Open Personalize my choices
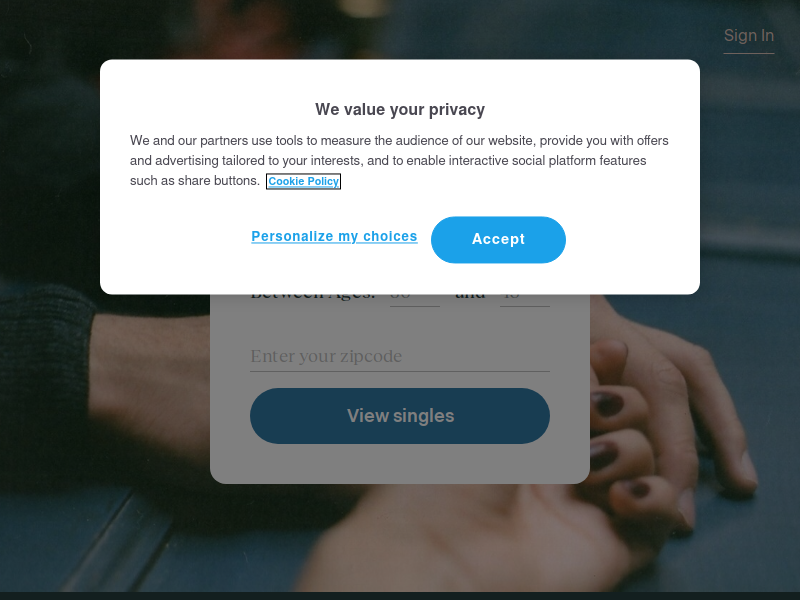800x600 pixels. coord(334,236)
